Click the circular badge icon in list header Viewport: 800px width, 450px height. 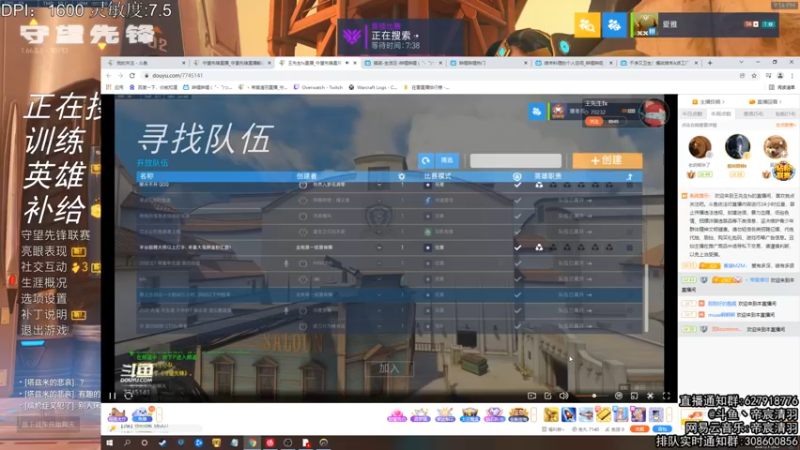517,176
